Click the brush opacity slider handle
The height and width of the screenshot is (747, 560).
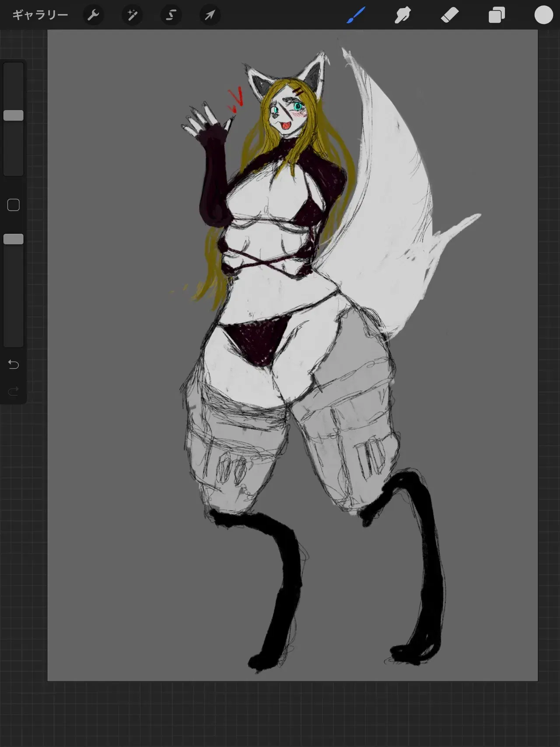pos(14,239)
